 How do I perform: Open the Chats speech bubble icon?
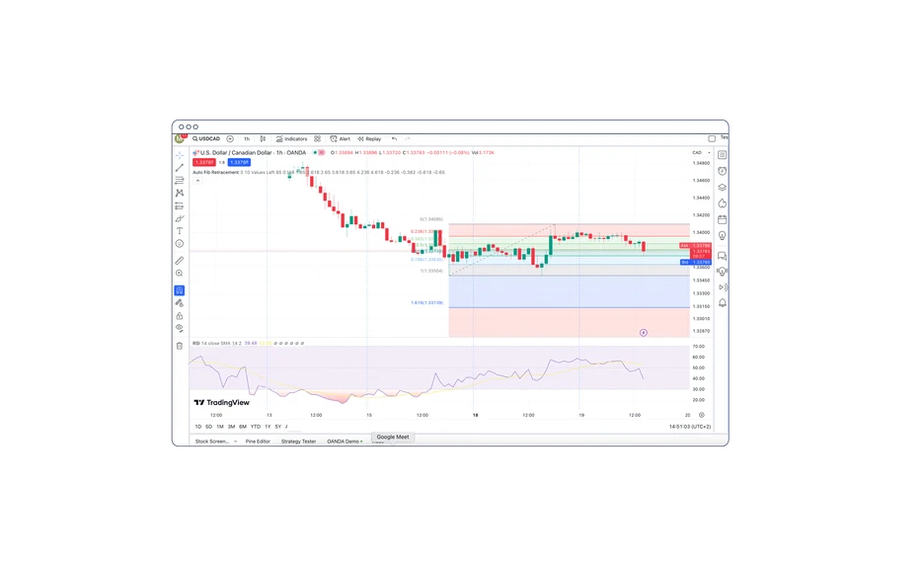tap(722, 256)
